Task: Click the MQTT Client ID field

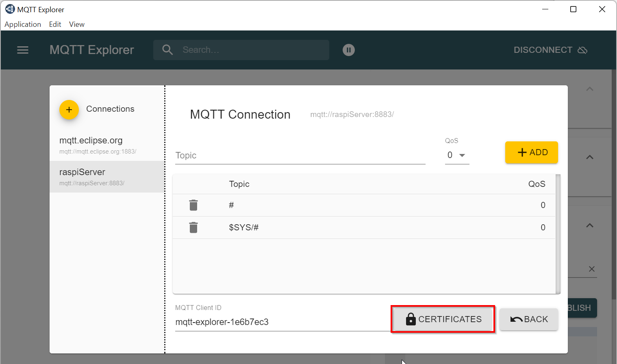Action: pyautogui.click(x=282, y=322)
